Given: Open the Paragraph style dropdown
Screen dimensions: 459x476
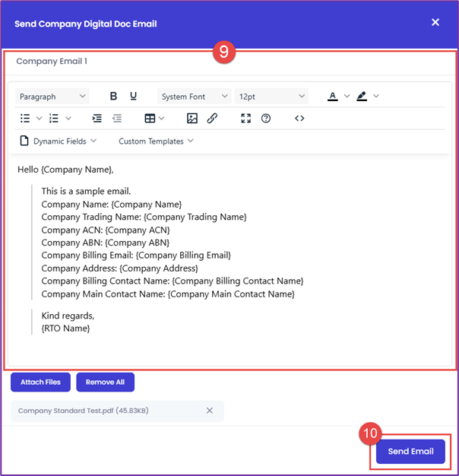Looking at the screenshot, I should 52,97.
